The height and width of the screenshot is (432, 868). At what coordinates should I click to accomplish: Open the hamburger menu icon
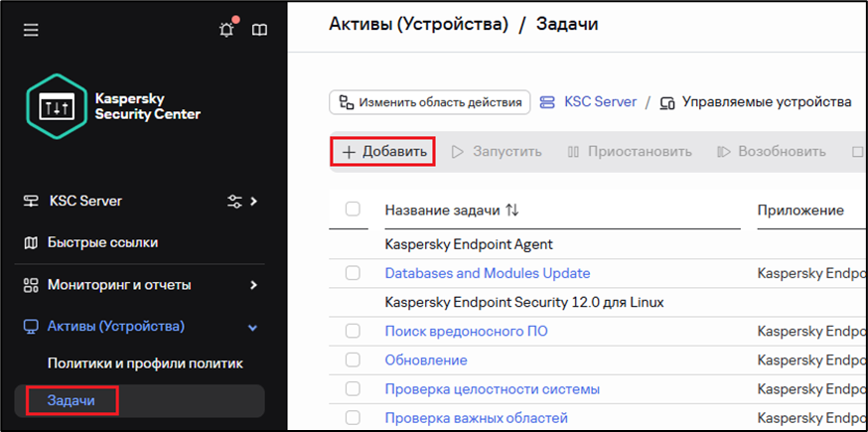(31, 31)
